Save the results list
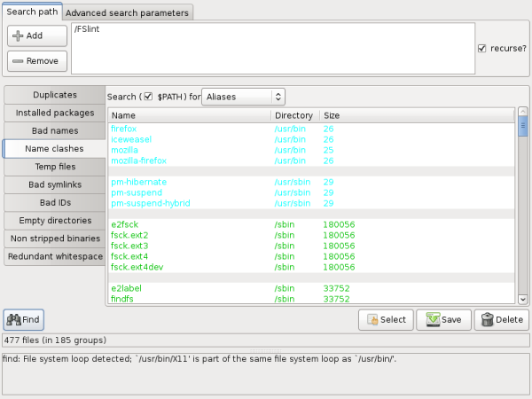Viewport: 532px width, 399px height. (x=443, y=319)
